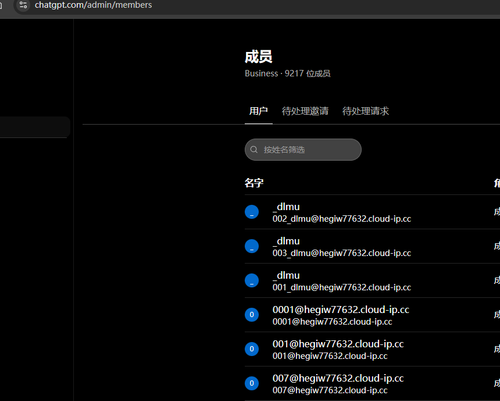This screenshot has width=500, height=401.
Task: Focus the 按姓名筛选 search field
Action: pyautogui.click(x=303, y=150)
